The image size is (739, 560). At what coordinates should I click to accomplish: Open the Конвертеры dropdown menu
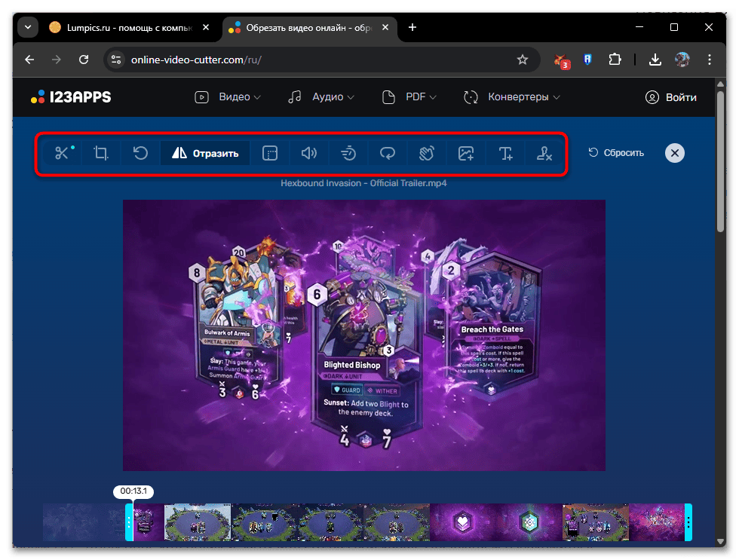pos(512,97)
